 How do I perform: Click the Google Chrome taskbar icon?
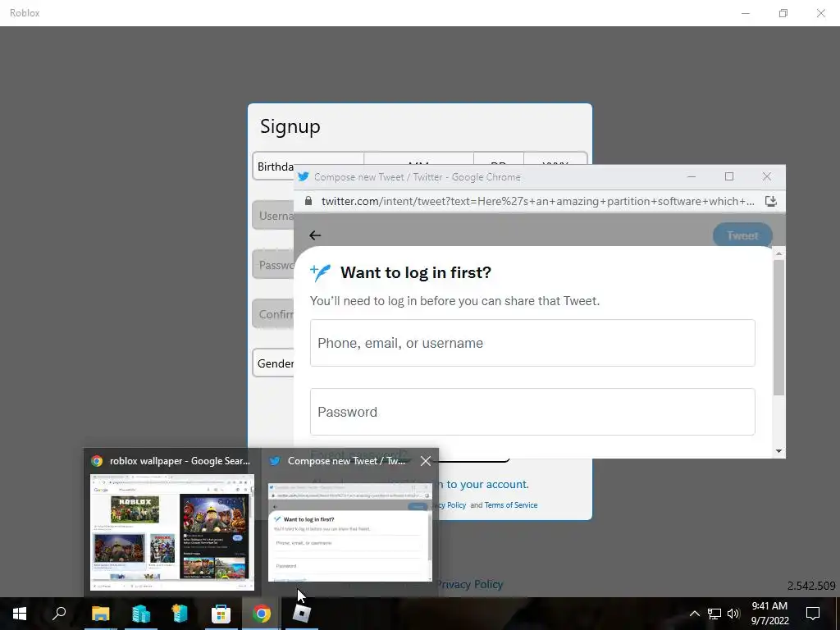point(262,614)
